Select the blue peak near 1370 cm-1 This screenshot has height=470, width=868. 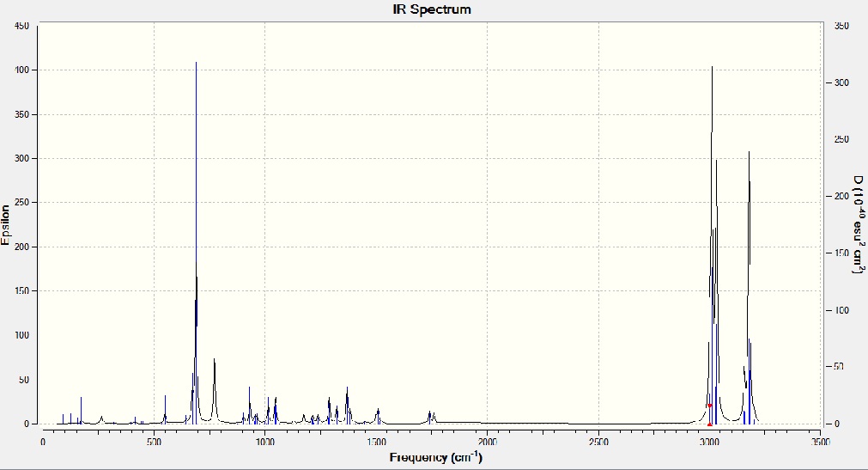[347, 406]
